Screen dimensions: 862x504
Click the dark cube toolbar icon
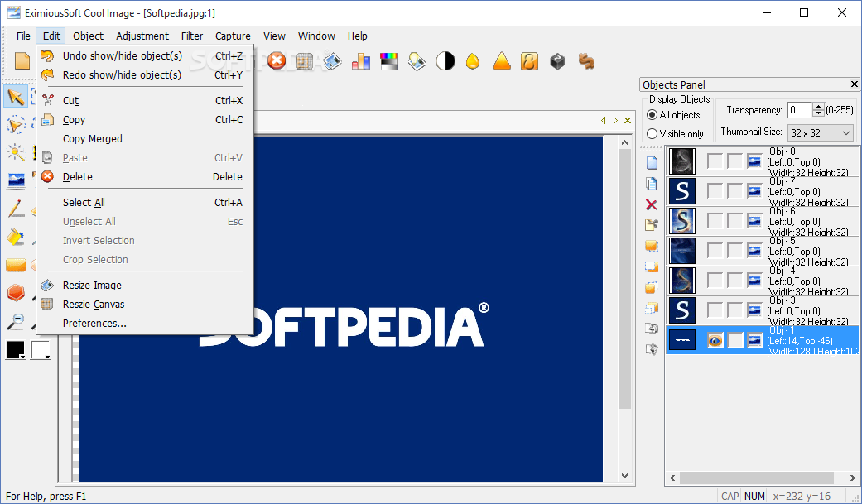(x=557, y=61)
